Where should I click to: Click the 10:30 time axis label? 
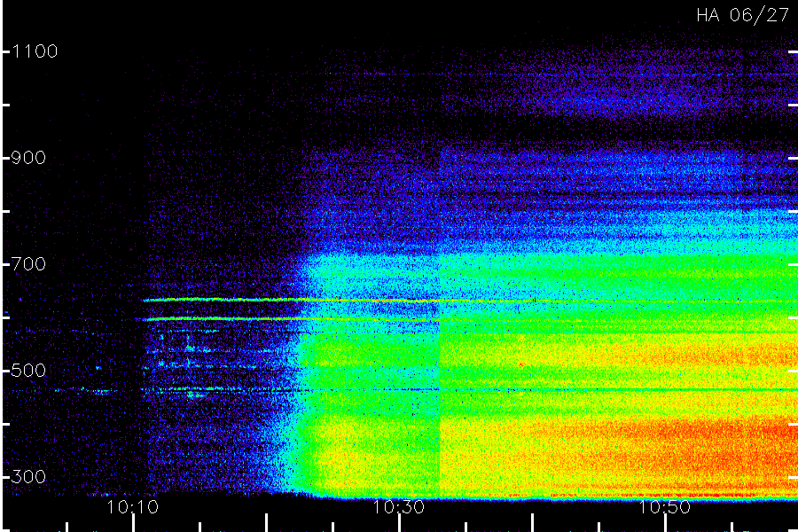click(x=398, y=507)
